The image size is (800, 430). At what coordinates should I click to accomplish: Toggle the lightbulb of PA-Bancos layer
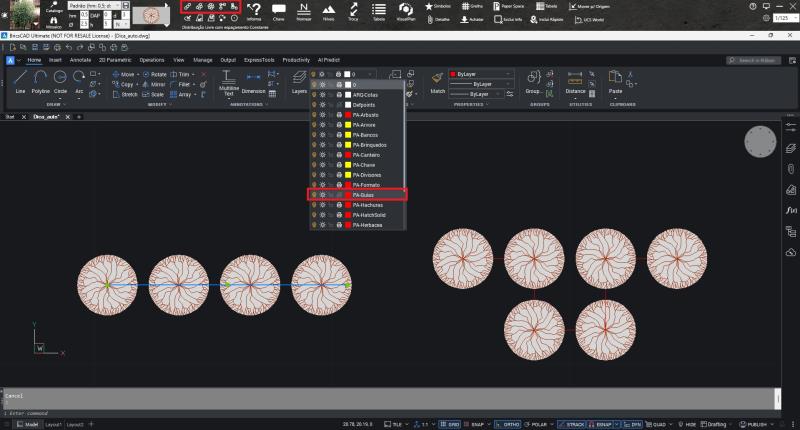(314, 135)
